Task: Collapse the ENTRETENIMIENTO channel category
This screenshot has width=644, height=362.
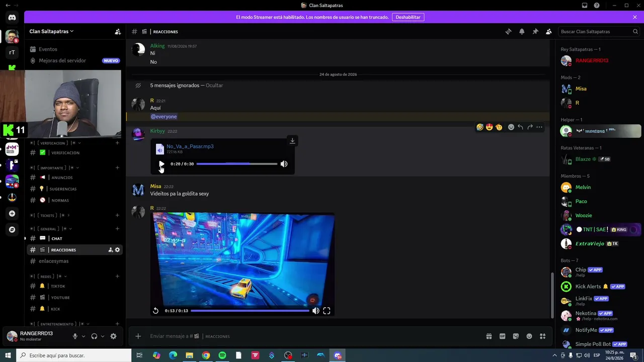Action: point(59,324)
